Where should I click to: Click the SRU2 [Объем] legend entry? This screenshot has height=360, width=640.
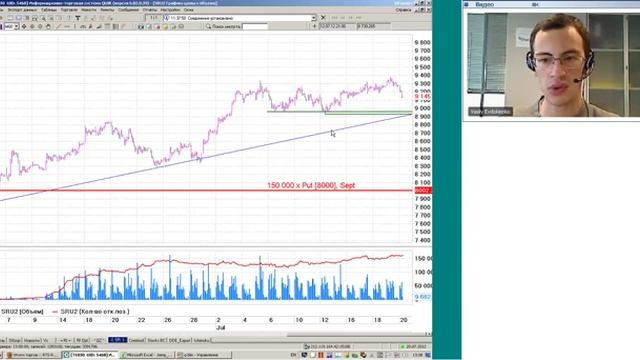pos(22,311)
